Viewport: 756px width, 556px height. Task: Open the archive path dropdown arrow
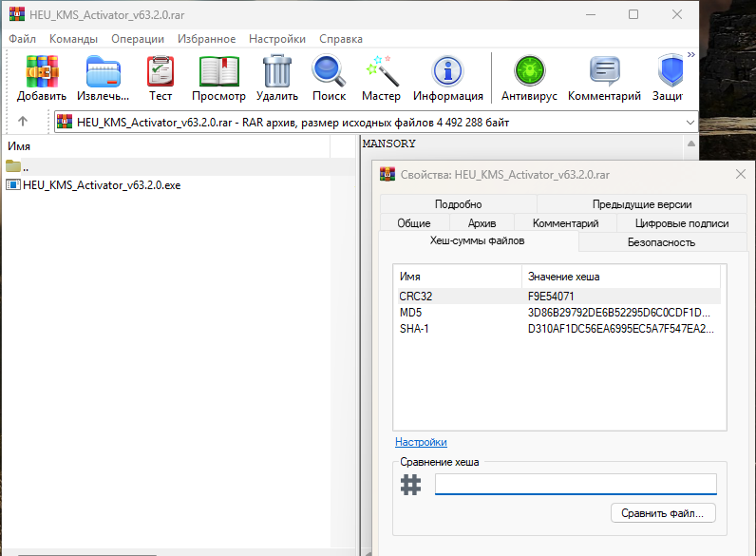pyautogui.click(x=690, y=123)
